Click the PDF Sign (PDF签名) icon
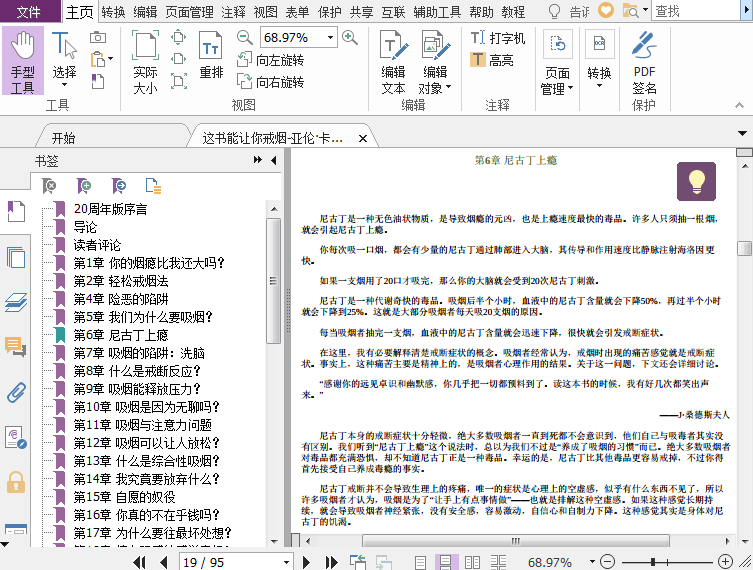This screenshot has height=570, width=753. (644, 61)
